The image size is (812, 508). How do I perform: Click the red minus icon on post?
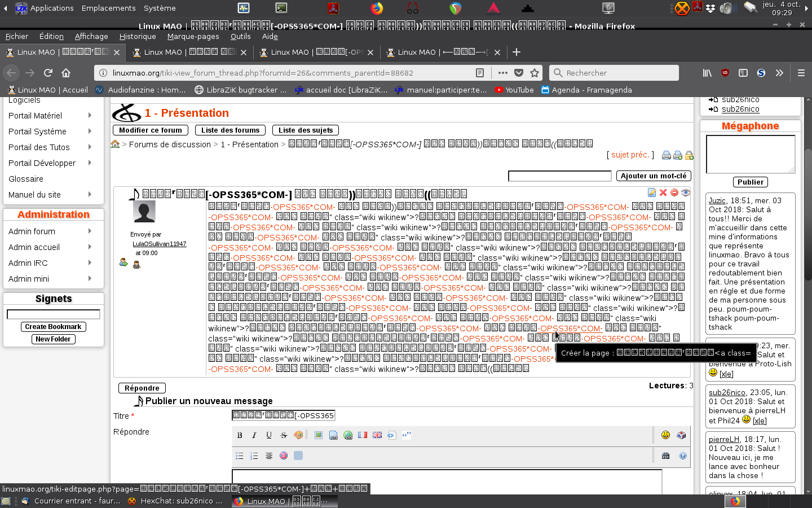674,192
